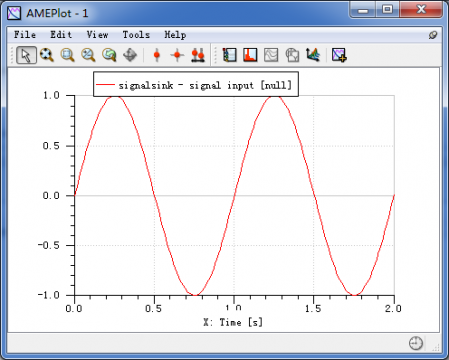Select the arrow pointer tool
The width and height of the screenshot is (449, 360).
[26, 55]
